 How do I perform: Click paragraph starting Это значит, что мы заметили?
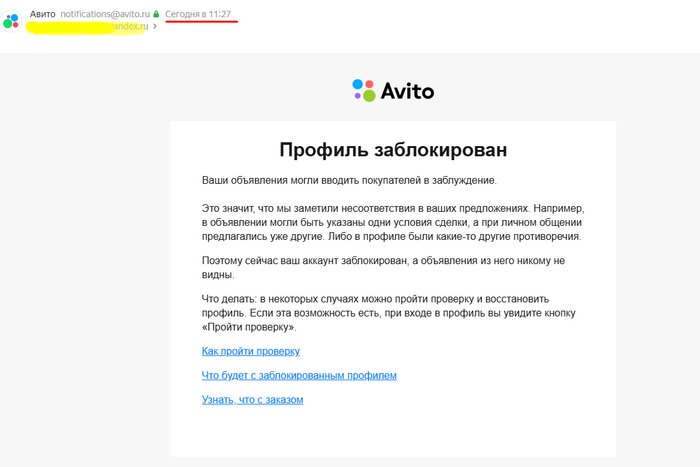(x=393, y=222)
